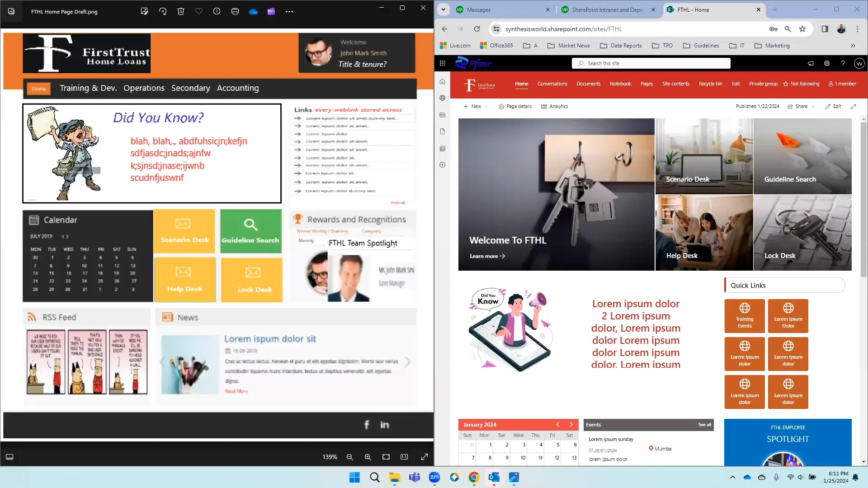Print the image using printer icon
Viewport: 868px width, 488px height.
pyautogui.click(x=235, y=11)
